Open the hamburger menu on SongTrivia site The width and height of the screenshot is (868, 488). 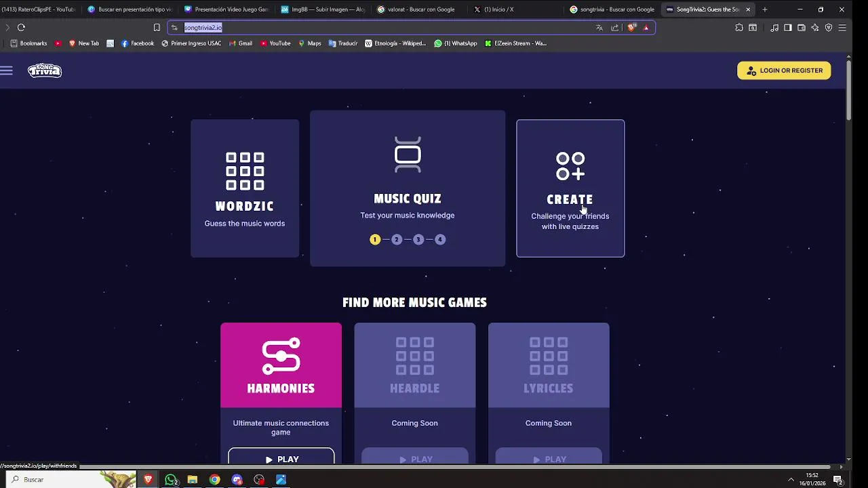7,70
